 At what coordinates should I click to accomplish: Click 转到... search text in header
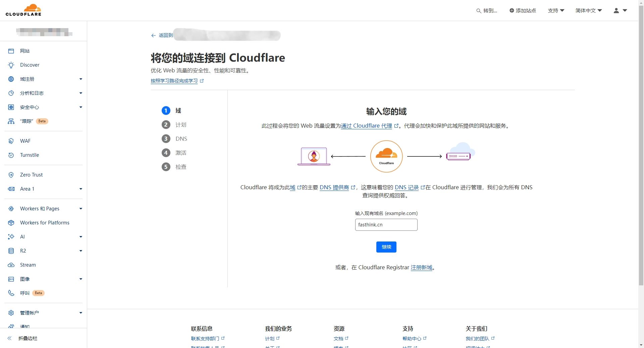point(490,11)
